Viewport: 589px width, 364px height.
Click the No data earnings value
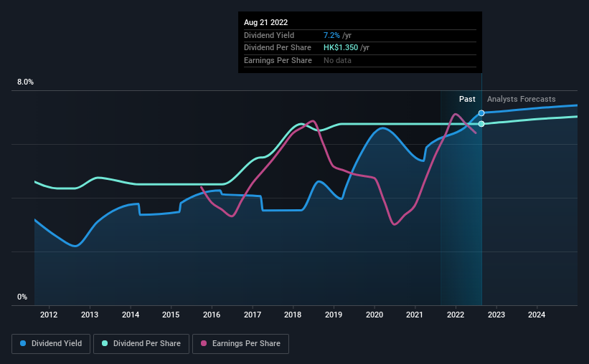337,60
